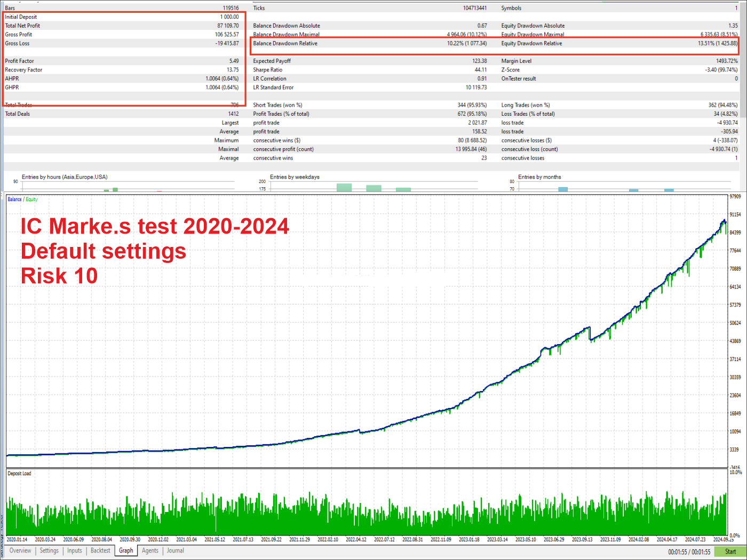Click the Symbols label
The width and height of the screenshot is (747, 560).
(511, 8)
